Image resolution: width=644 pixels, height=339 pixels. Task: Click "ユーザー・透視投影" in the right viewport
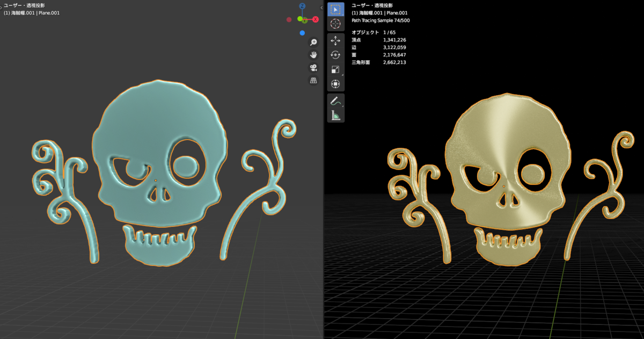[372, 5]
